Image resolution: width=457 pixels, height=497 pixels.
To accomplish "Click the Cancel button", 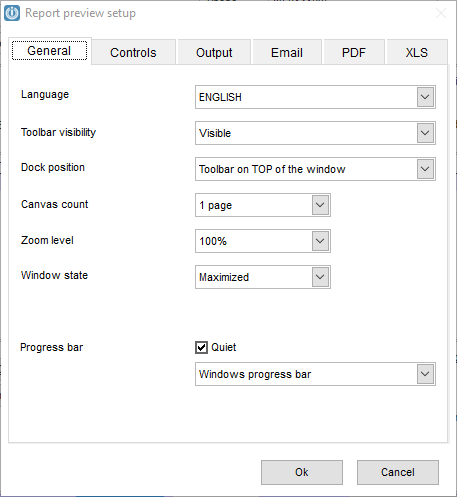I will 398,472.
